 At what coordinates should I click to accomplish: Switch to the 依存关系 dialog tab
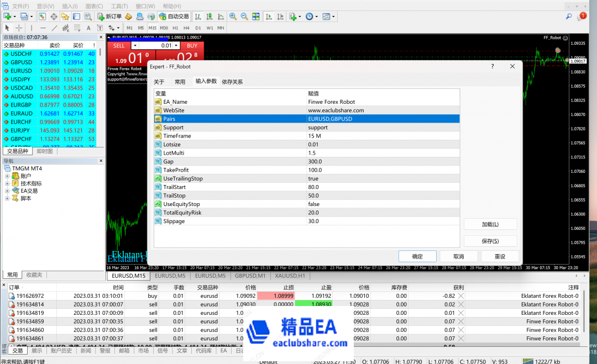coord(232,82)
